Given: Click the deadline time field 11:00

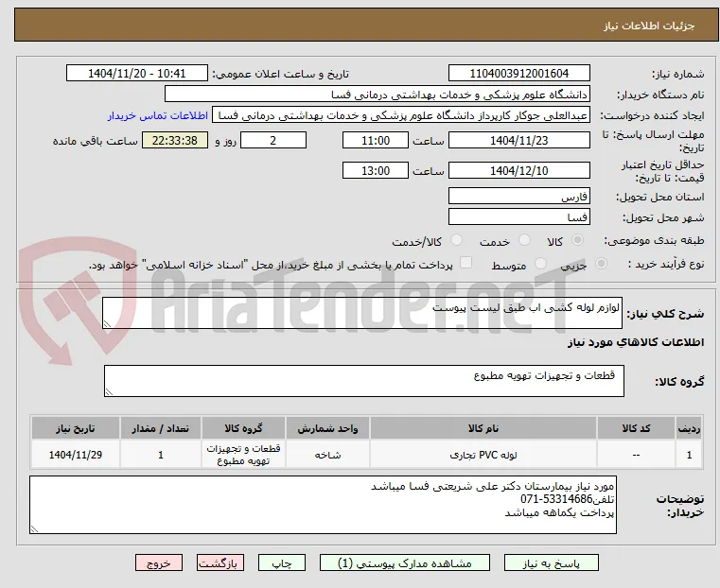Looking at the screenshot, I should (376, 140).
